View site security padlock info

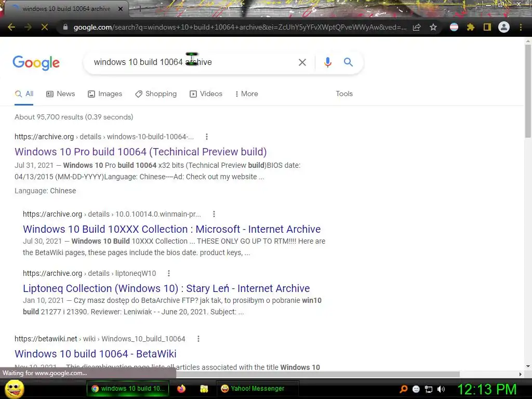click(x=65, y=27)
